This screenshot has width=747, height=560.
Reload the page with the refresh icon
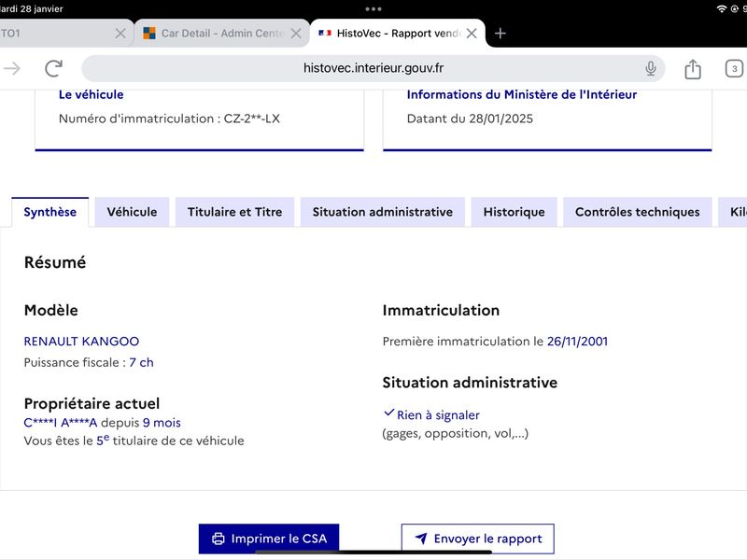click(x=54, y=68)
